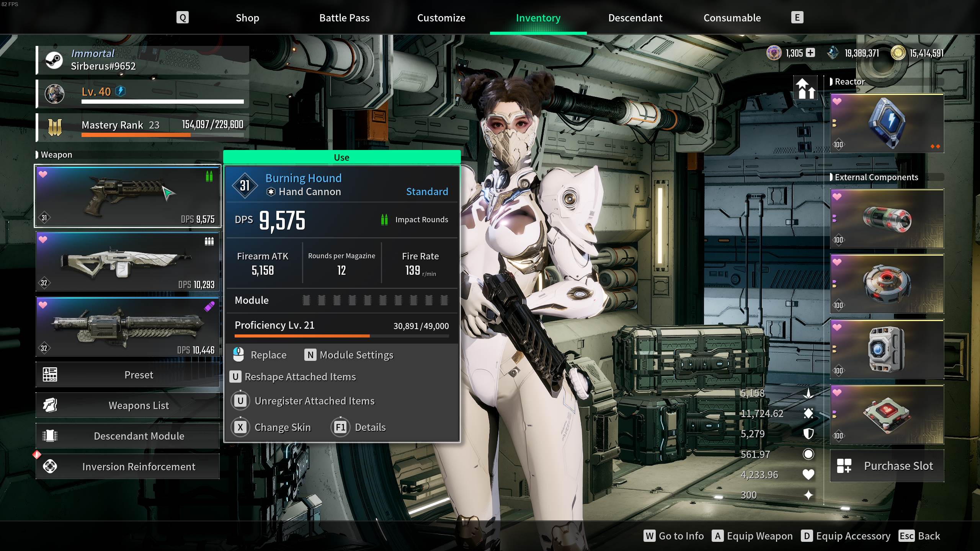Image resolution: width=980 pixels, height=551 pixels.
Task: Click the Use button above Burning Hound
Action: coord(341,157)
